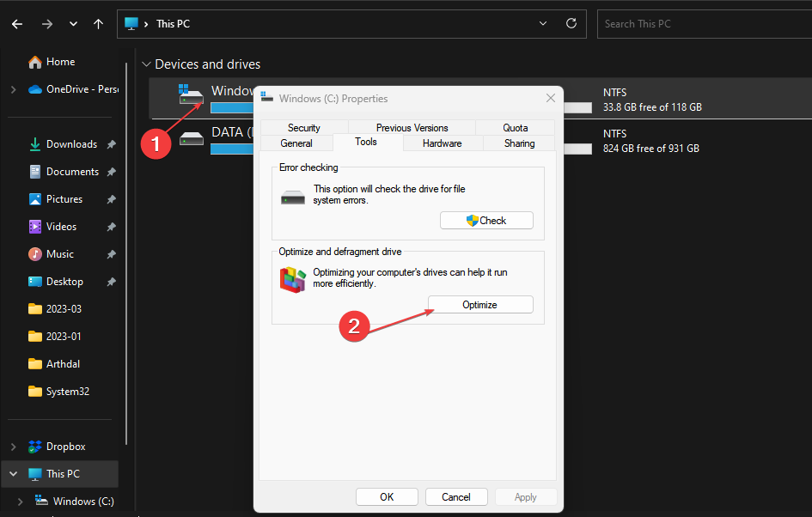This screenshot has width=812, height=517.
Task: Open the Music library
Action: coord(60,254)
